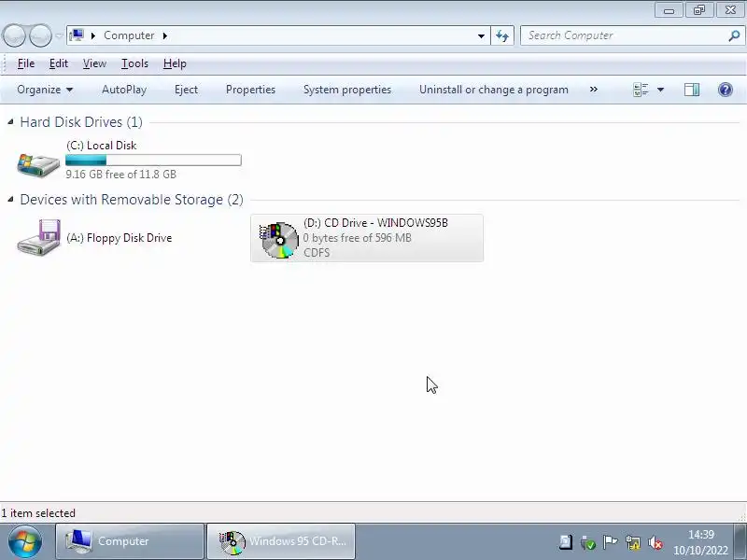Open the Floppy Disk Drive (A:) icon
Screen dimensions: 747x560
(38, 238)
